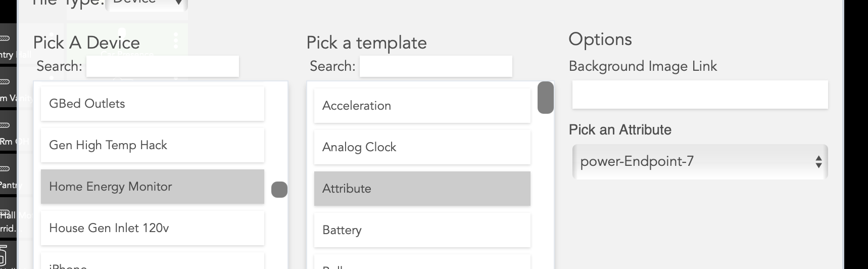Pick the Attribute template

(422, 189)
